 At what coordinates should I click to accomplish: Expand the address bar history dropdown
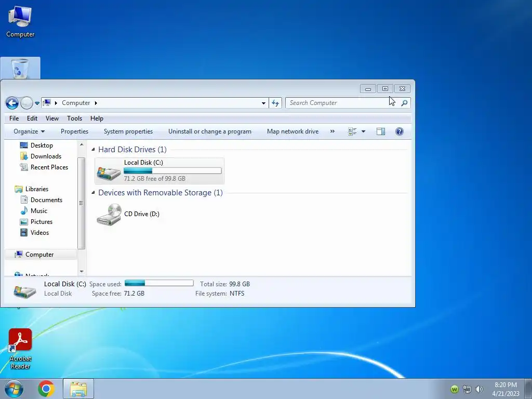[x=263, y=103]
